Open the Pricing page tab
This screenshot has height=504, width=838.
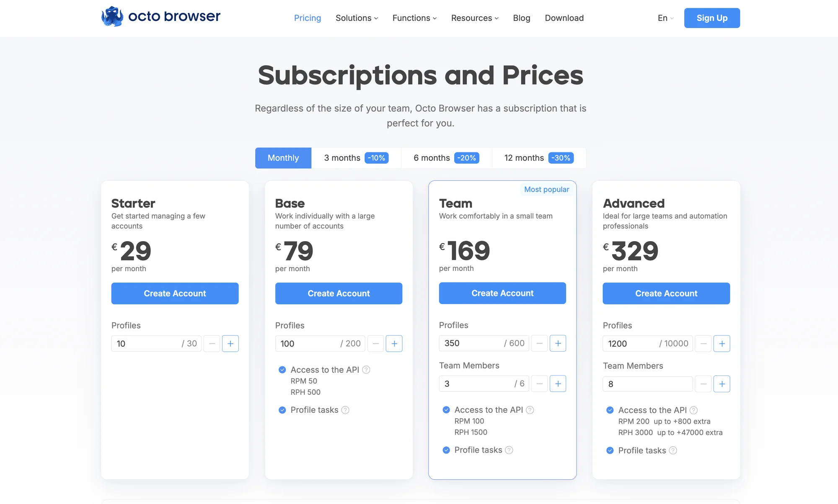click(307, 17)
